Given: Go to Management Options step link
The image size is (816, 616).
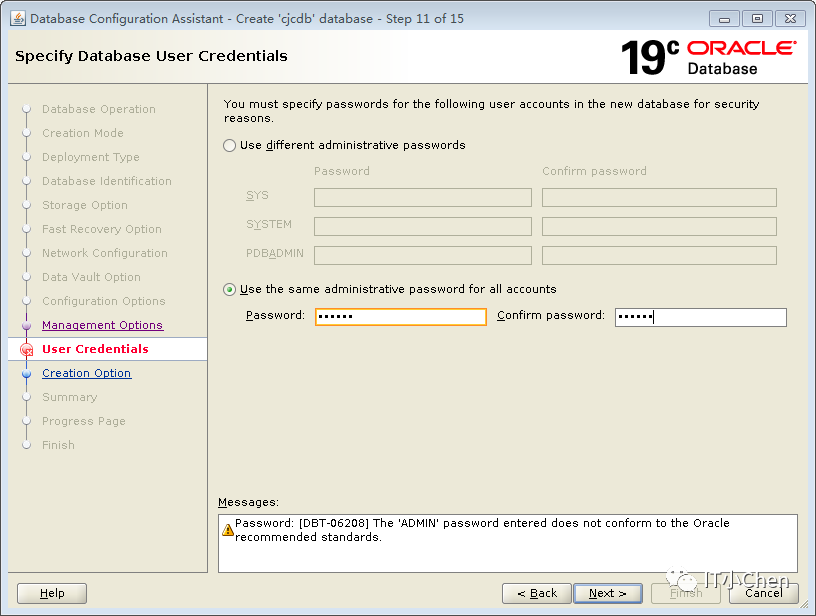Looking at the screenshot, I should 103,325.
